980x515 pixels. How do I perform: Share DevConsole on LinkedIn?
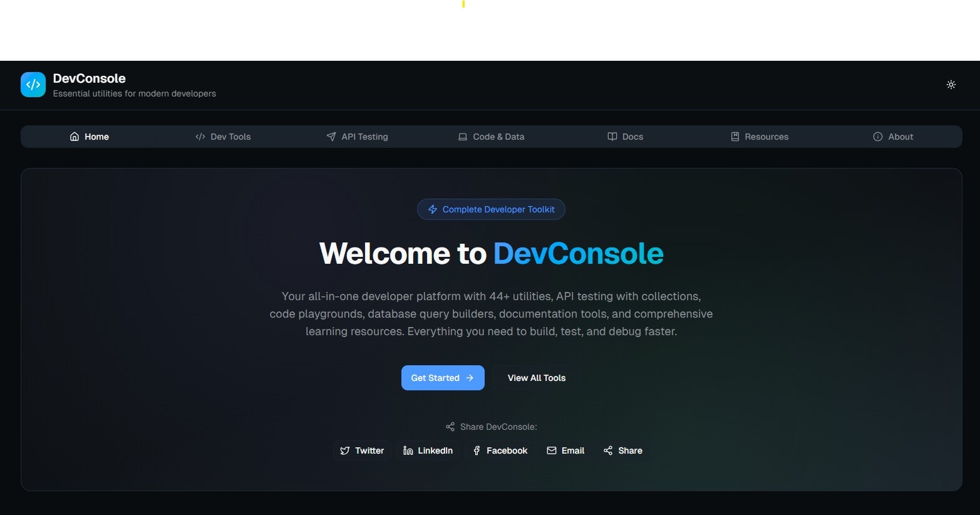(428, 450)
